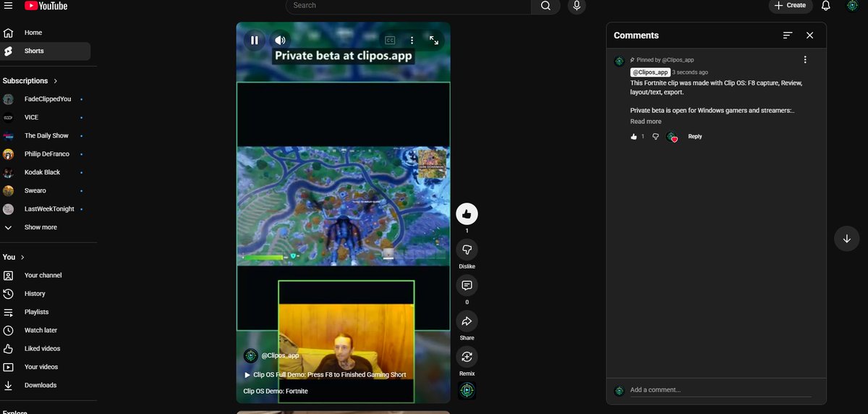Open linked Clip OS Full Demo video
The image size is (868, 414).
click(x=325, y=375)
